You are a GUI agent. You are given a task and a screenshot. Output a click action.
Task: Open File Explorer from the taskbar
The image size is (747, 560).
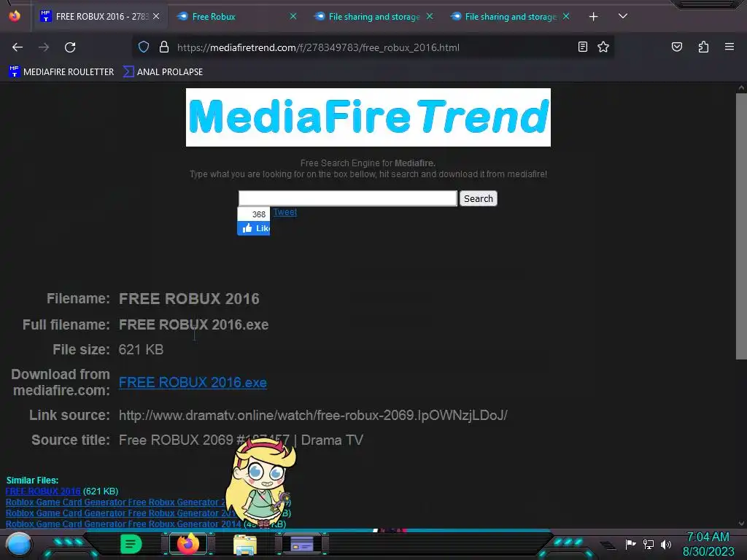245,544
